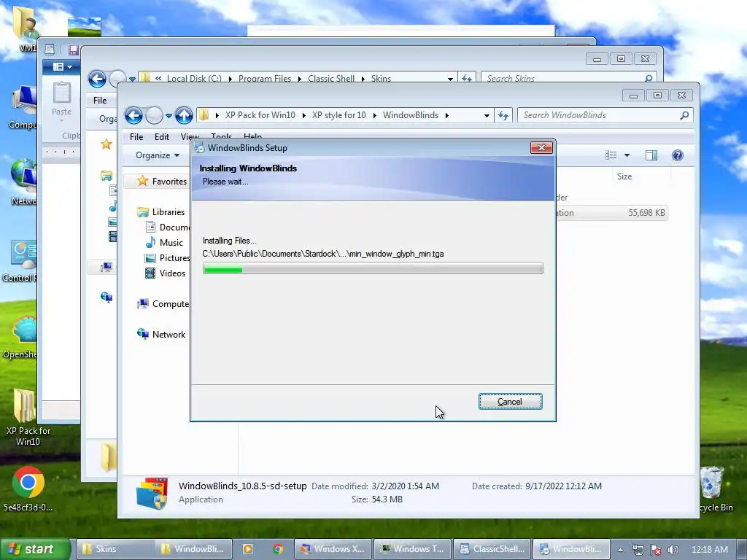Expand the address bar history dropdown in the WindowBlinds window
This screenshot has height=560, width=747.
pyautogui.click(x=487, y=116)
